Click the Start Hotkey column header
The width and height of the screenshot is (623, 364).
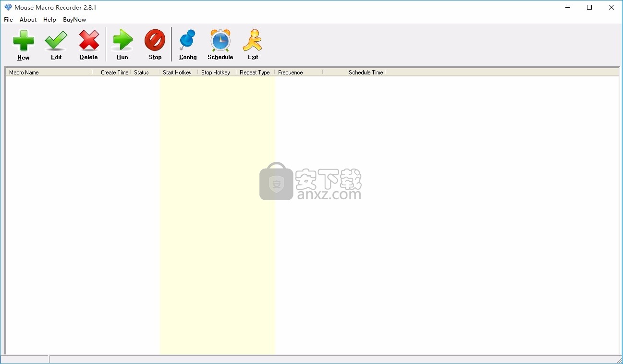[x=178, y=73]
